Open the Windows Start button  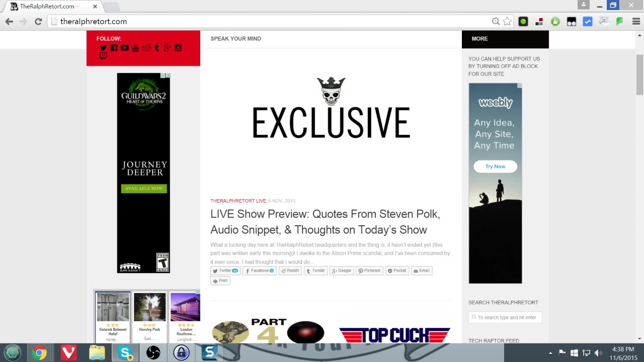13,353
